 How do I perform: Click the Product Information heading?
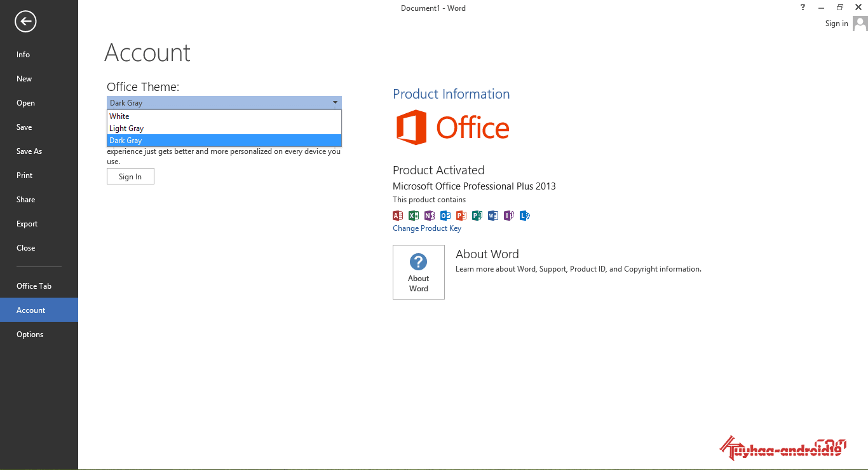click(x=451, y=94)
